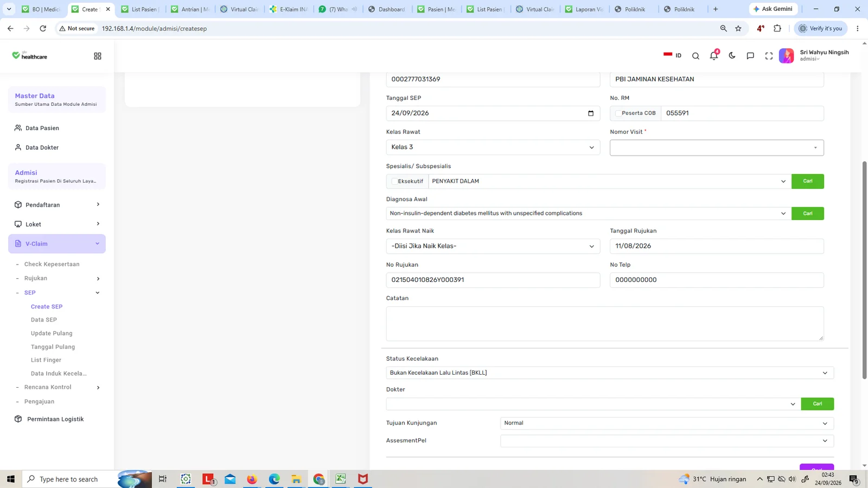Click the Ask Gemini button
The width and height of the screenshot is (868, 488).
coord(773,9)
